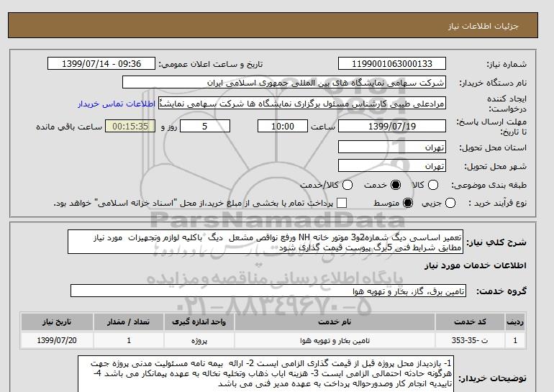Click the مهلت ارسال پاسخ label

click(491, 127)
